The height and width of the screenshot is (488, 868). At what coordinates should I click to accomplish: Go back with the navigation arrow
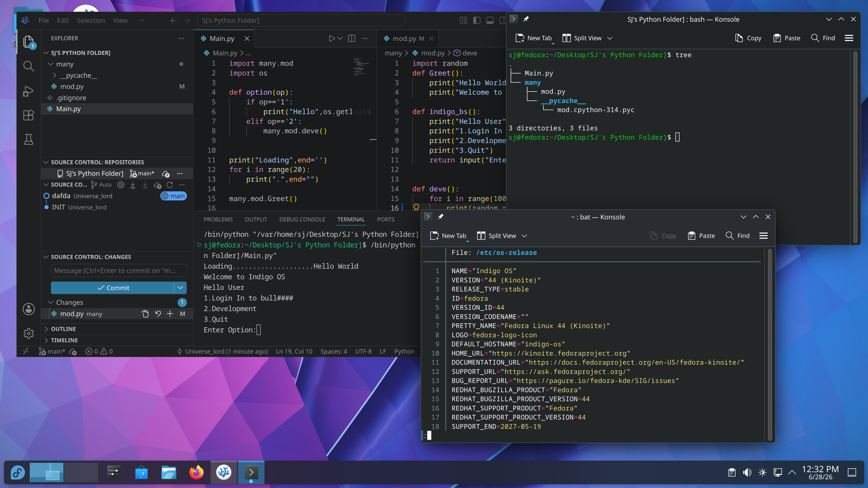pyautogui.click(x=174, y=21)
